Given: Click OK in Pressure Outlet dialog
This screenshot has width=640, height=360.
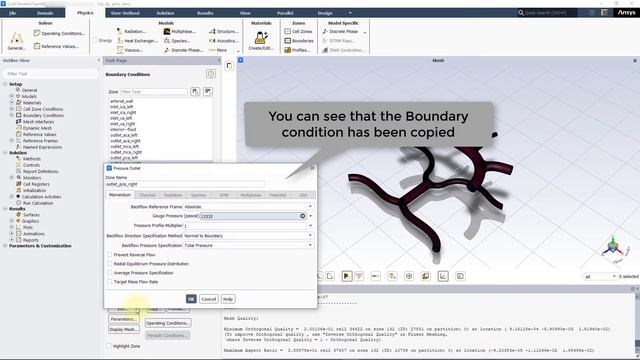Looking at the screenshot, I should tap(191, 299).
